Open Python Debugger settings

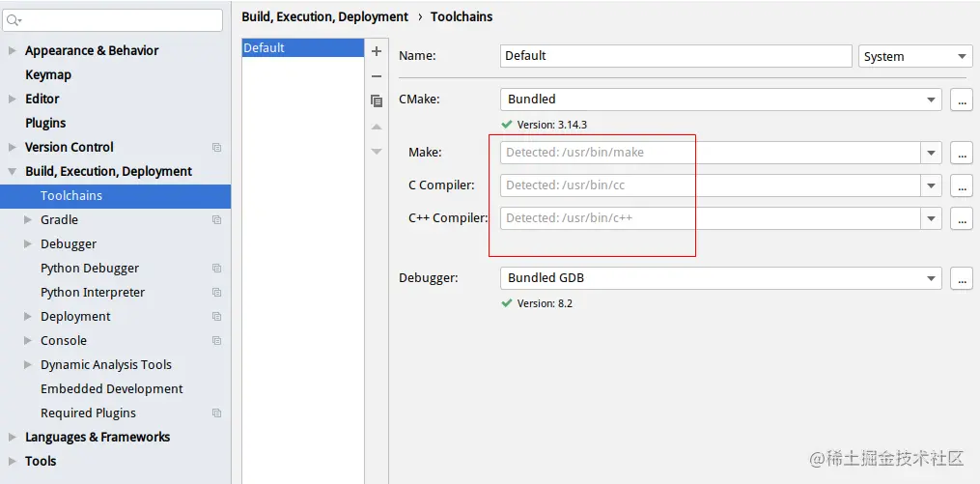click(90, 269)
